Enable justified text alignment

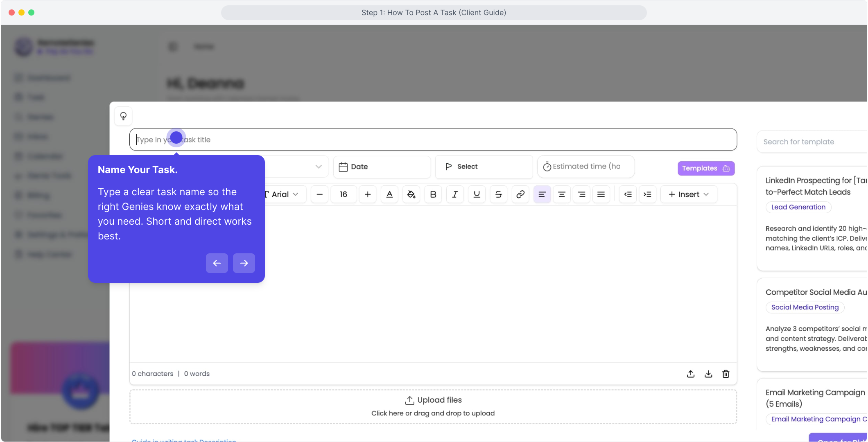[601, 194]
